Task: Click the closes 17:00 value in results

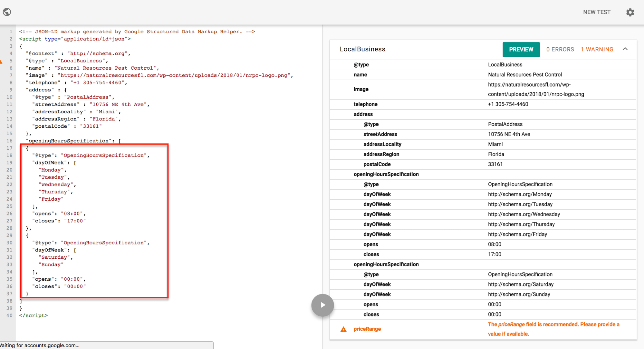Action: pos(495,254)
